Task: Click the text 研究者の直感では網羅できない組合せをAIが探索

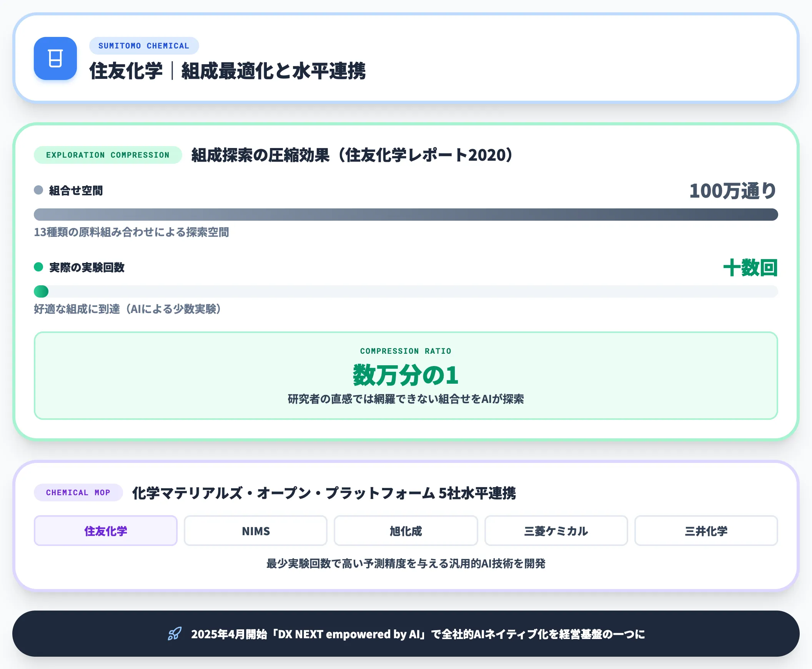Action: click(406, 399)
